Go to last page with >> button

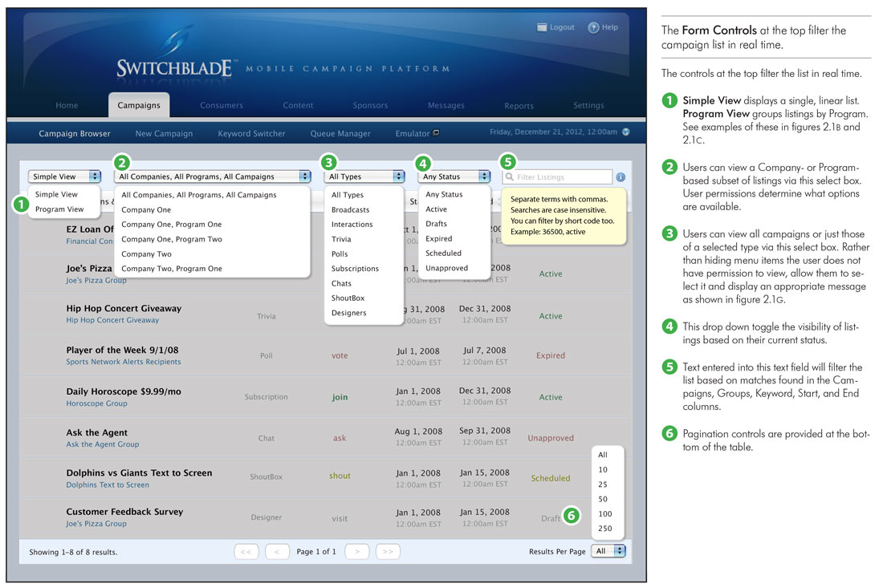coord(388,552)
